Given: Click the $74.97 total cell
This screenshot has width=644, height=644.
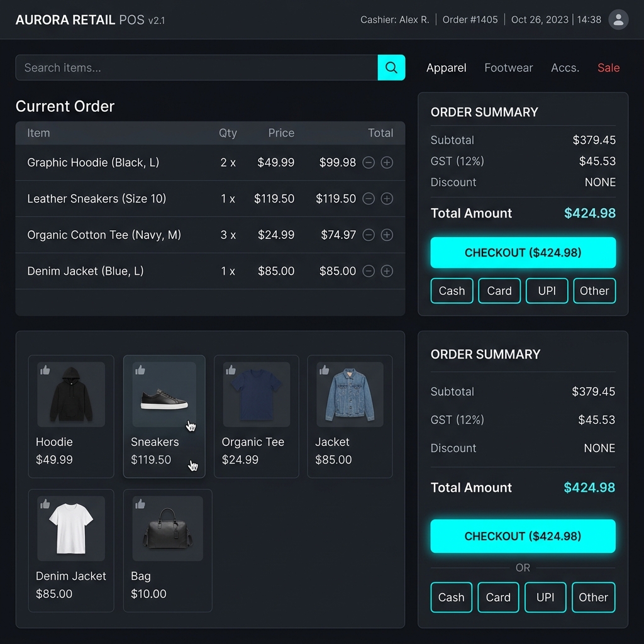Looking at the screenshot, I should click(x=338, y=235).
